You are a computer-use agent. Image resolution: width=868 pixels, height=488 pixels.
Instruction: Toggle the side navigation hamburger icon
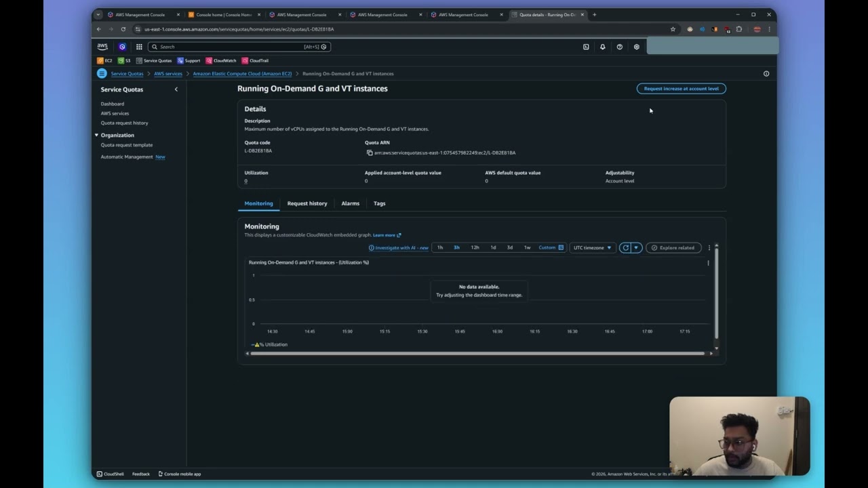(x=102, y=73)
